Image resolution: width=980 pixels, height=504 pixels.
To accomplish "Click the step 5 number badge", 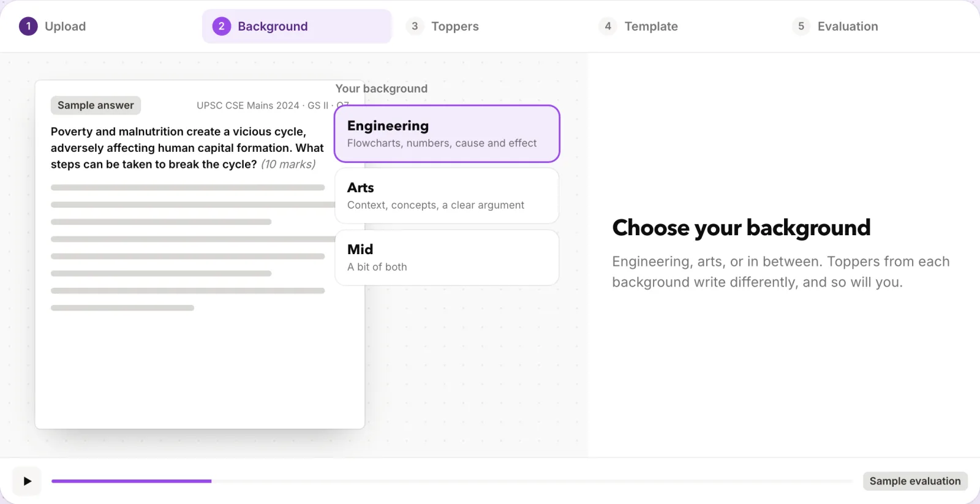I will (801, 26).
